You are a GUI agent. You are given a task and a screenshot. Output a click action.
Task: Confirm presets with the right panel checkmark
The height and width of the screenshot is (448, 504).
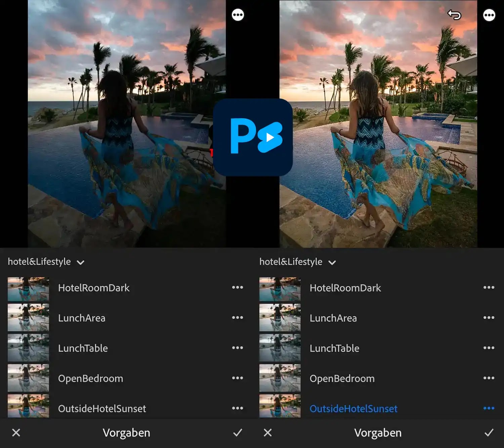point(489,433)
